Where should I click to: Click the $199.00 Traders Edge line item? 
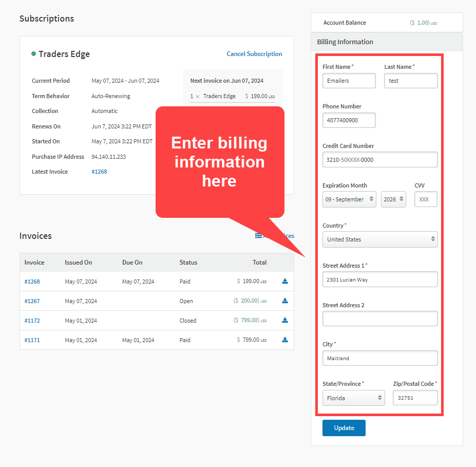[x=233, y=96]
